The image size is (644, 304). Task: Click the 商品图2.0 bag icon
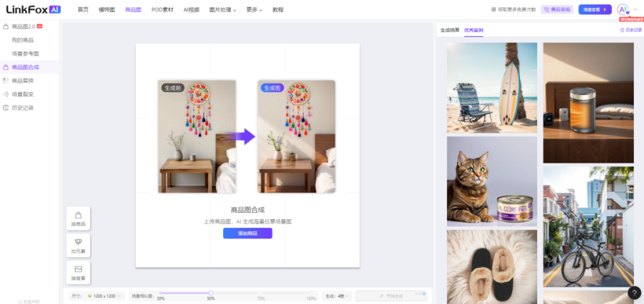coord(6,26)
